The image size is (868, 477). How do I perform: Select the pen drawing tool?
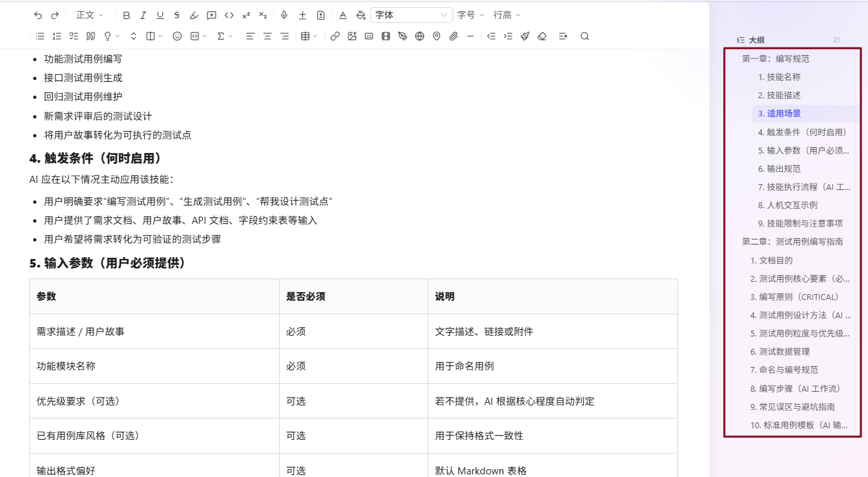tap(402, 36)
